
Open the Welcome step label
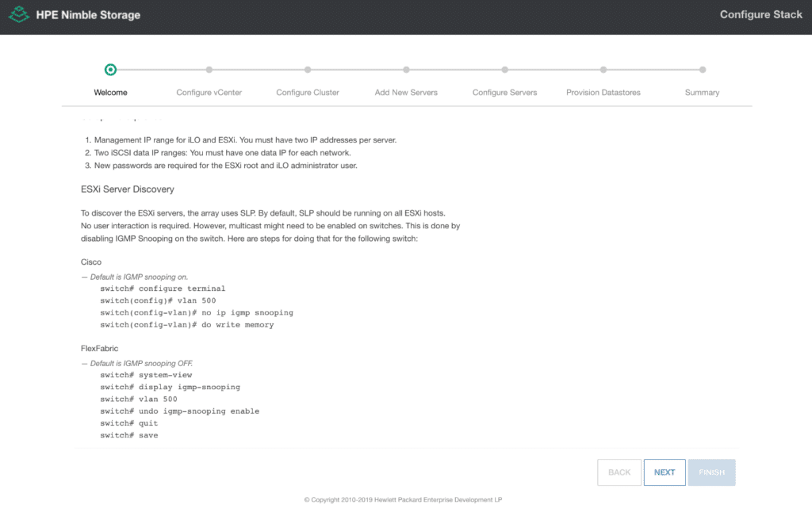pyautogui.click(x=110, y=92)
